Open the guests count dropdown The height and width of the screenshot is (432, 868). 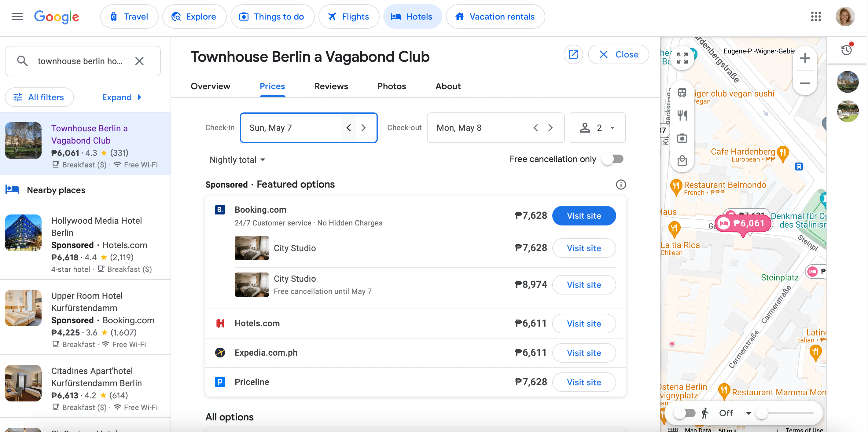pyautogui.click(x=598, y=128)
